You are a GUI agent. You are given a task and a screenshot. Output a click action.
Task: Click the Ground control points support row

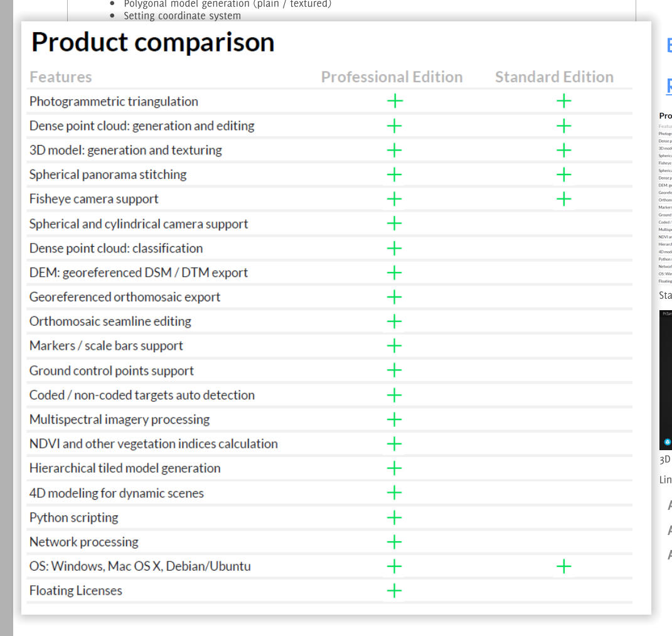coord(112,370)
